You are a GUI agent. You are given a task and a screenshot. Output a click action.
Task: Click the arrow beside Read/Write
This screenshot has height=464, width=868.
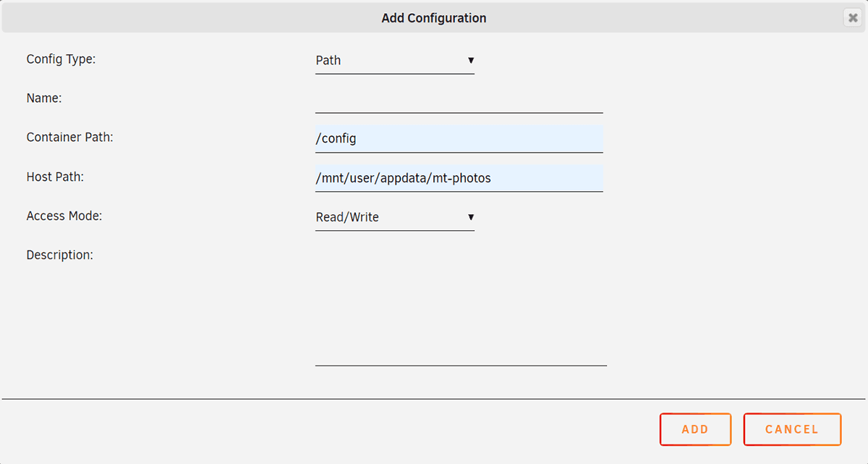(470, 217)
